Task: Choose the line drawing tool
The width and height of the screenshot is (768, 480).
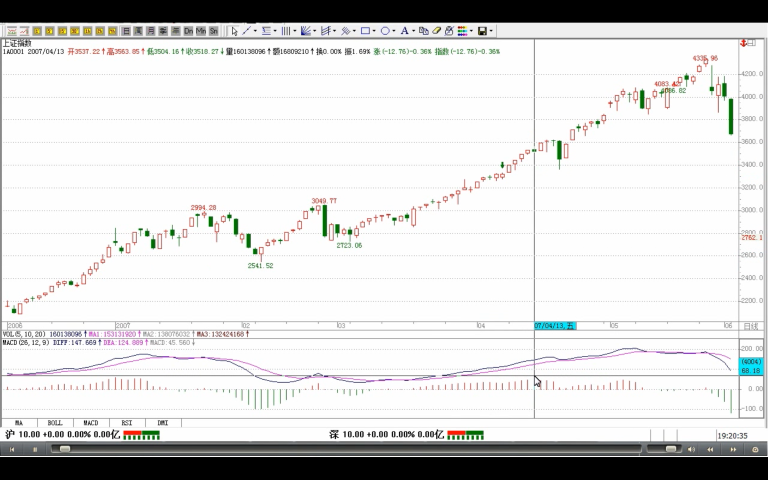Action: click(x=246, y=31)
